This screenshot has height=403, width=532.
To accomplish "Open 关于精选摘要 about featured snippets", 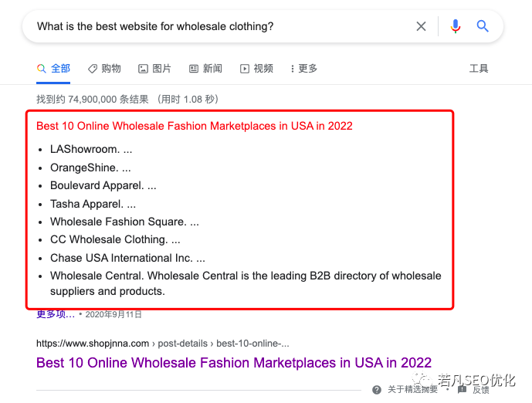I will click(x=412, y=389).
